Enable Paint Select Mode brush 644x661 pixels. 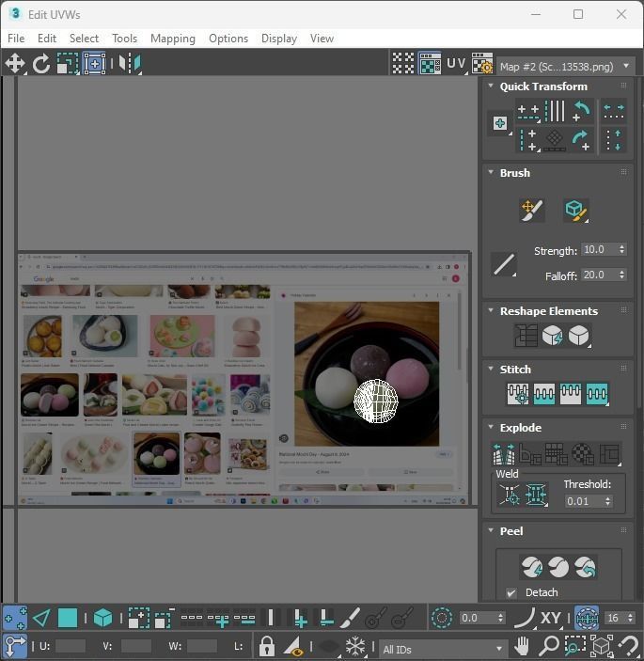[350, 619]
